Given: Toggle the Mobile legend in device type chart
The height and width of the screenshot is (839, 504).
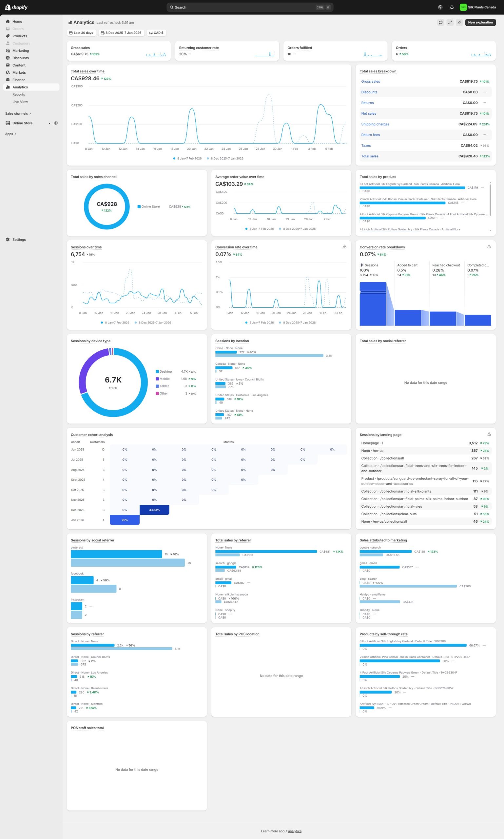Looking at the screenshot, I should (162, 379).
